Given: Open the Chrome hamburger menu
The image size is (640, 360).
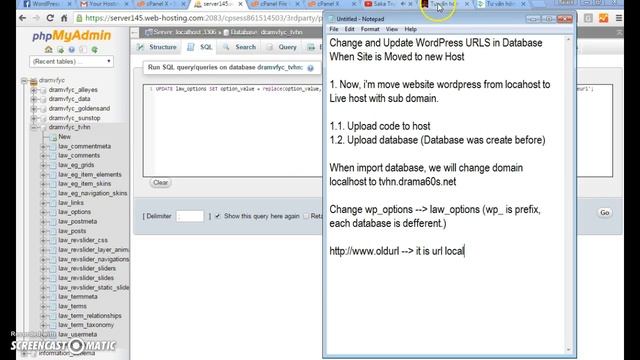Looking at the screenshot, I should 619,18.
